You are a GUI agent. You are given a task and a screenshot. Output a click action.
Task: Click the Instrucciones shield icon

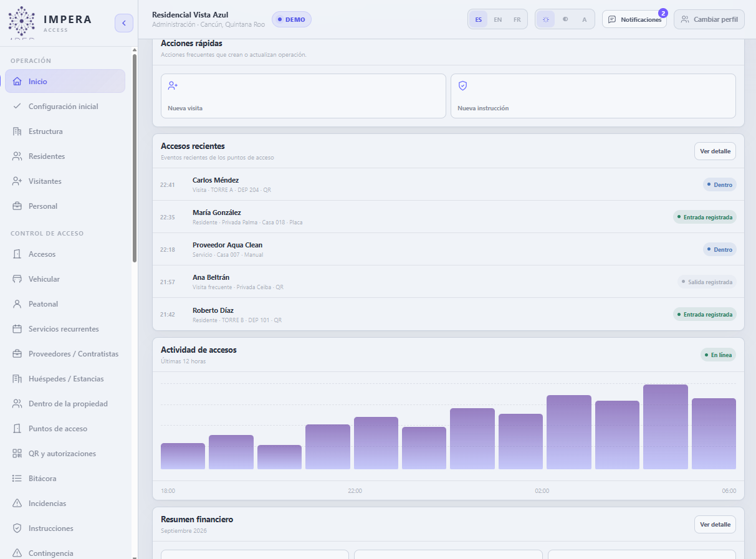(x=17, y=528)
